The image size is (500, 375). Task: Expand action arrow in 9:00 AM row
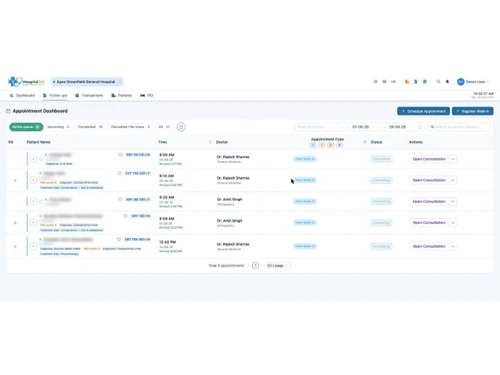tap(453, 223)
